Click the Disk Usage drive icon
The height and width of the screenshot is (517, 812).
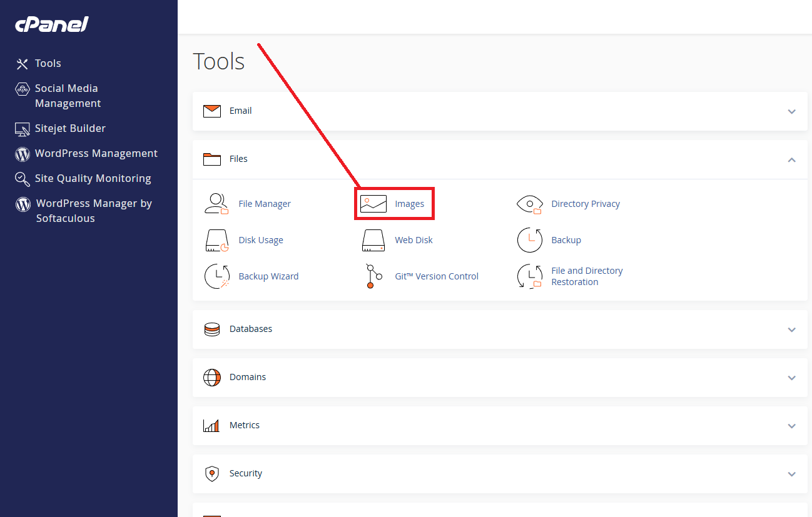tap(217, 240)
